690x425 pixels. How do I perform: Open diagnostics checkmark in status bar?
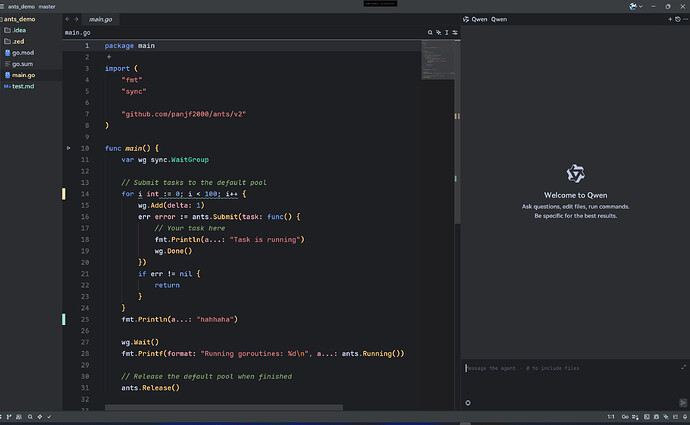pyautogui.click(x=49, y=417)
